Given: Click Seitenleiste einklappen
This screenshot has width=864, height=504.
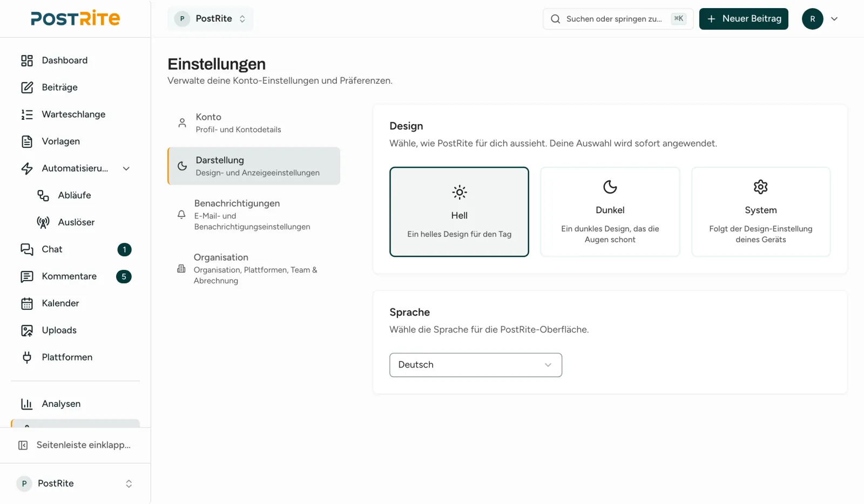Looking at the screenshot, I should tap(76, 445).
